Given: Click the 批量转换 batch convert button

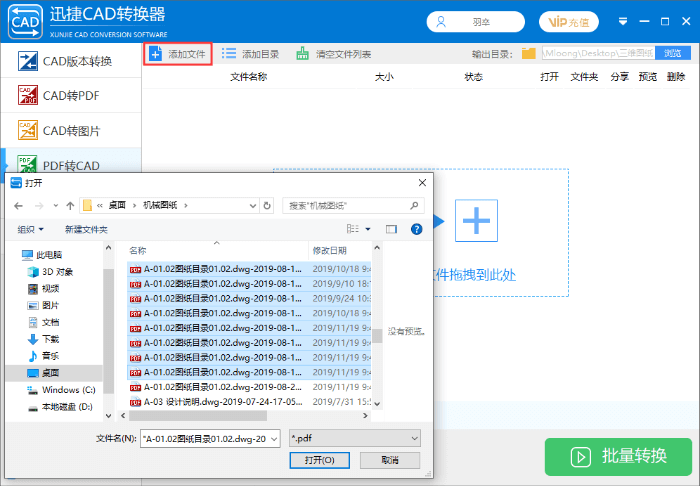Looking at the screenshot, I should pos(618,457).
